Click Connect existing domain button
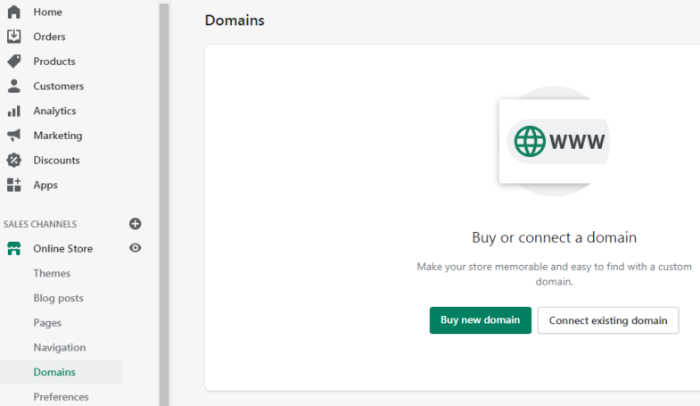700x406 pixels. pos(608,320)
